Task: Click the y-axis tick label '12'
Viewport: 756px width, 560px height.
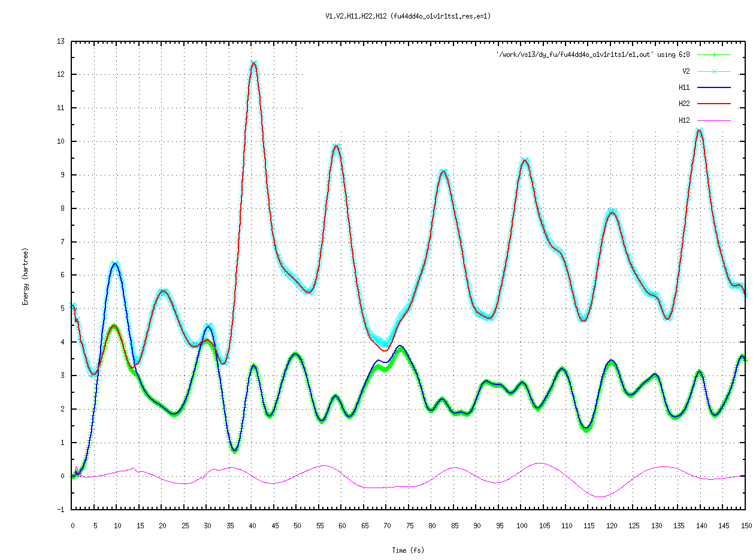Action: coord(61,75)
